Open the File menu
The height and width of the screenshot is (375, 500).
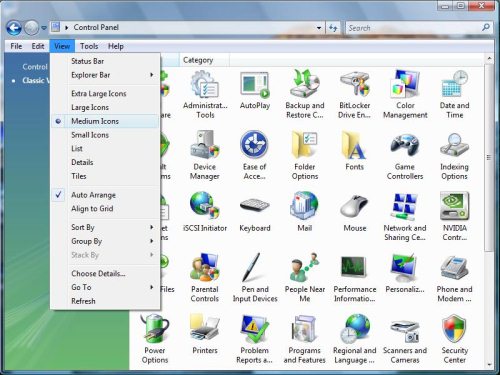pyautogui.click(x=16, y=46)
